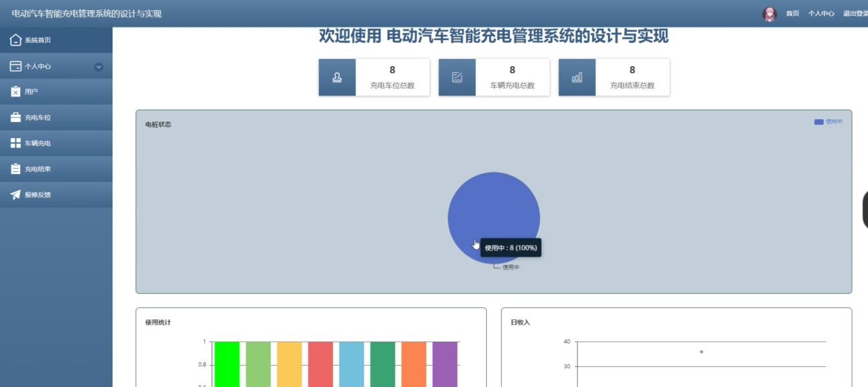Click the edit icon on 车辆充电总数 card
The image size is (868, 387).
pos(457,78)
